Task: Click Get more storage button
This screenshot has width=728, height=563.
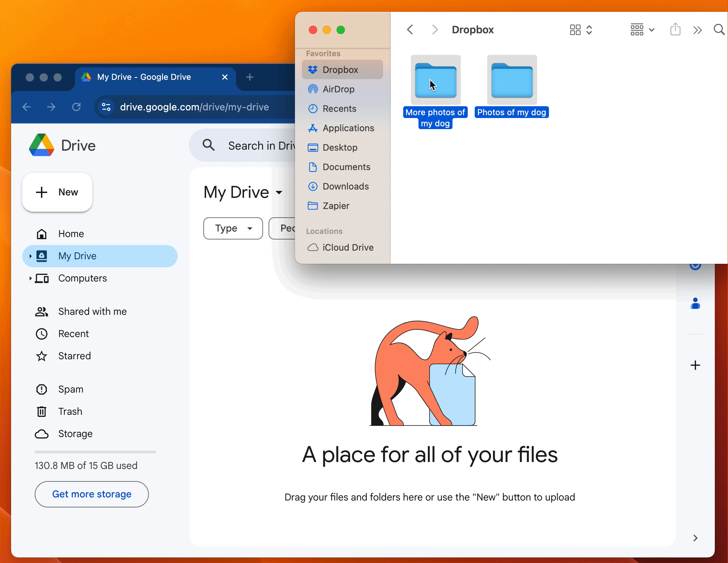Action: pyautogui.click(x=92, y=494)
